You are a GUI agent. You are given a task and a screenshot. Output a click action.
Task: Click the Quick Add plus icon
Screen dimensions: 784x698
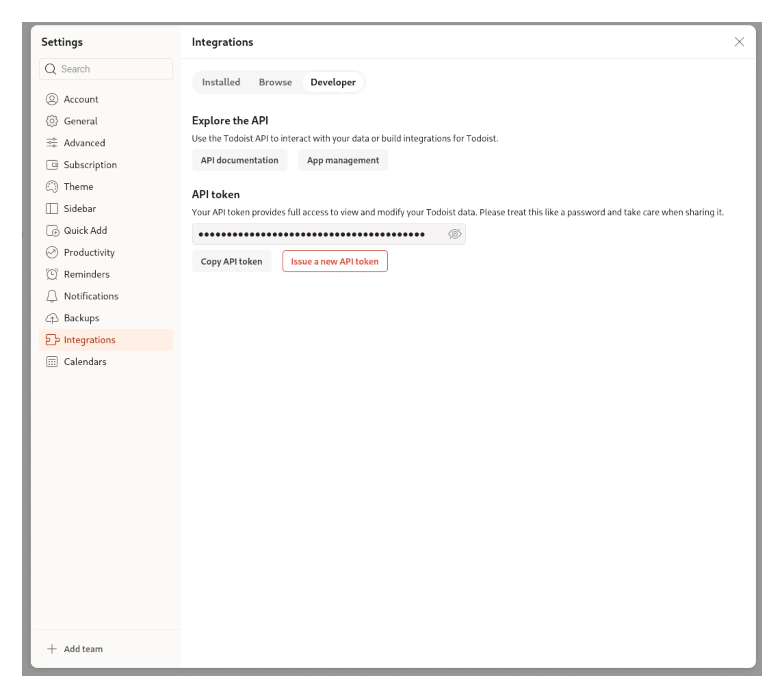pyautogui.click(x=53, y=230)
